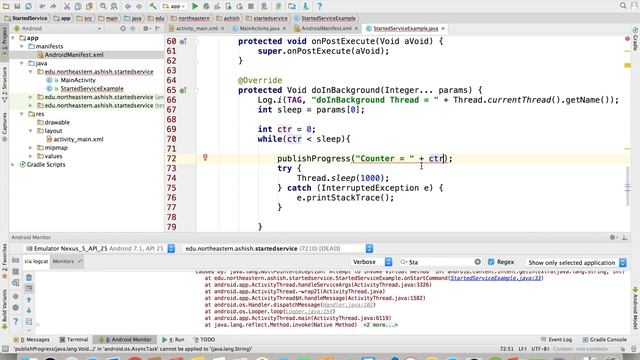640x360 pixels.
Task: Click the Stop square icon in toolbar
Action: point(251,6)
